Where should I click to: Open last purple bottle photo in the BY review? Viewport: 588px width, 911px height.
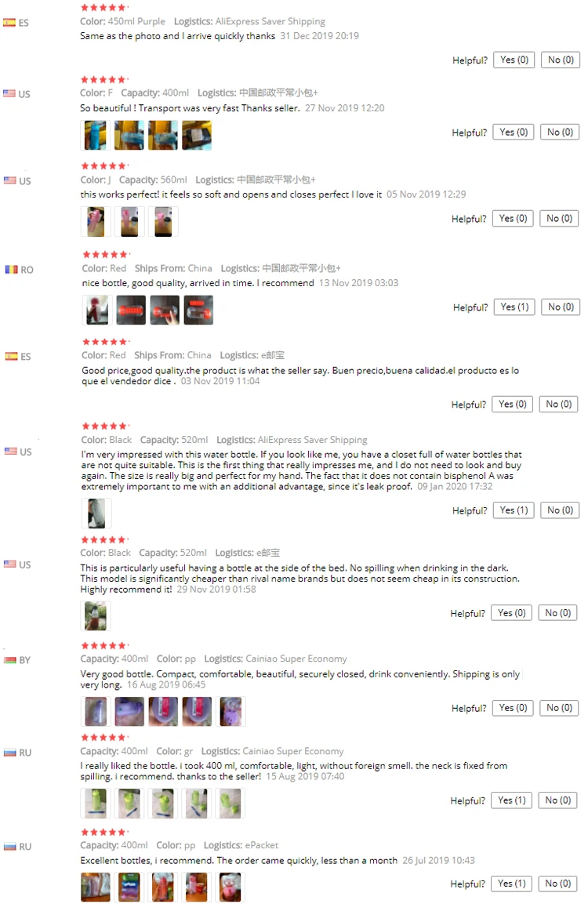(x=230, y=711)
